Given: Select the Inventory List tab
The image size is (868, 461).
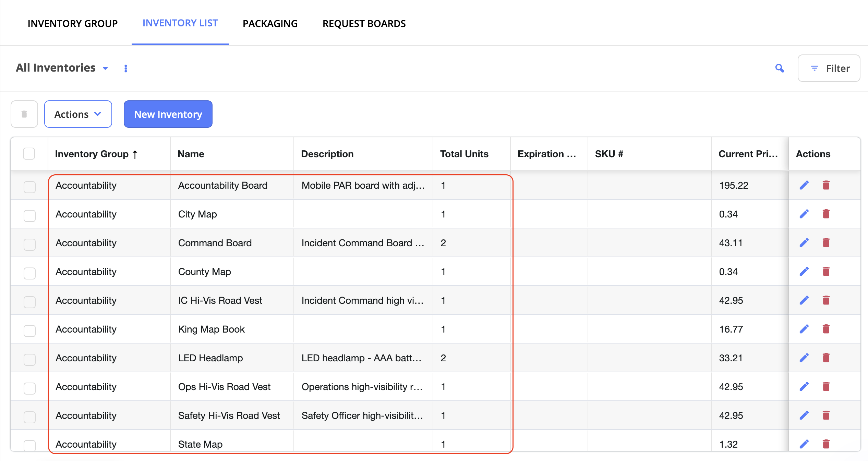Looking at the screenshot, I should tap(180, 23).
